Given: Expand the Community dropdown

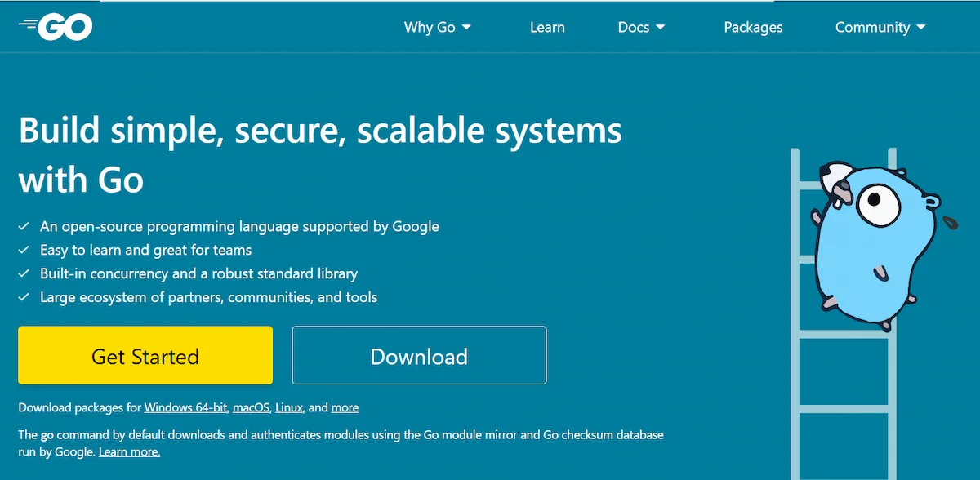Looking at the screenshot, I should point(880,27).
